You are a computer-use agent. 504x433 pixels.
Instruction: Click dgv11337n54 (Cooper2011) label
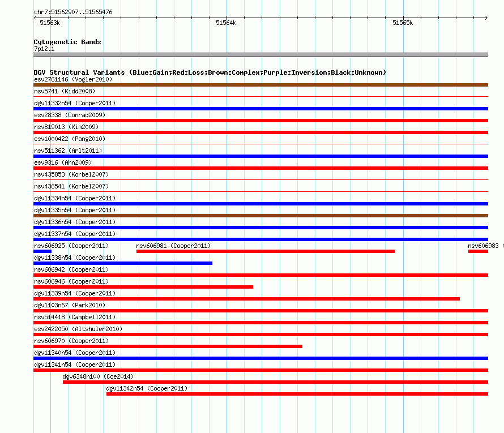pyautogui.click(x=75, y=234)
